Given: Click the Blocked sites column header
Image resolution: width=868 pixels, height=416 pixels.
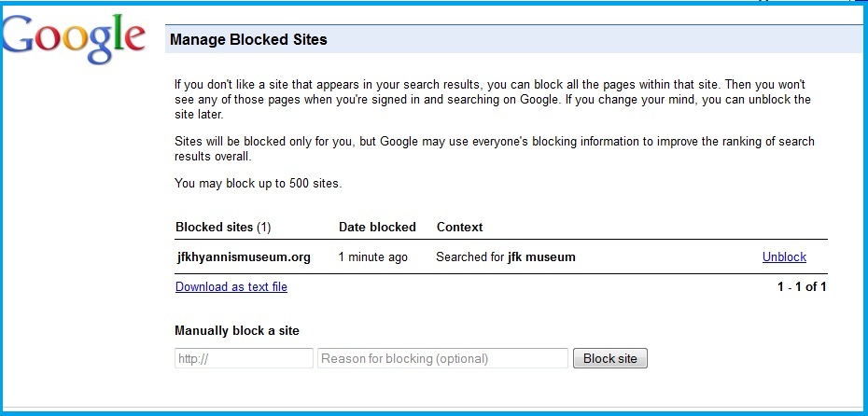Looking at the screenshot, I should tap(214, 227).
